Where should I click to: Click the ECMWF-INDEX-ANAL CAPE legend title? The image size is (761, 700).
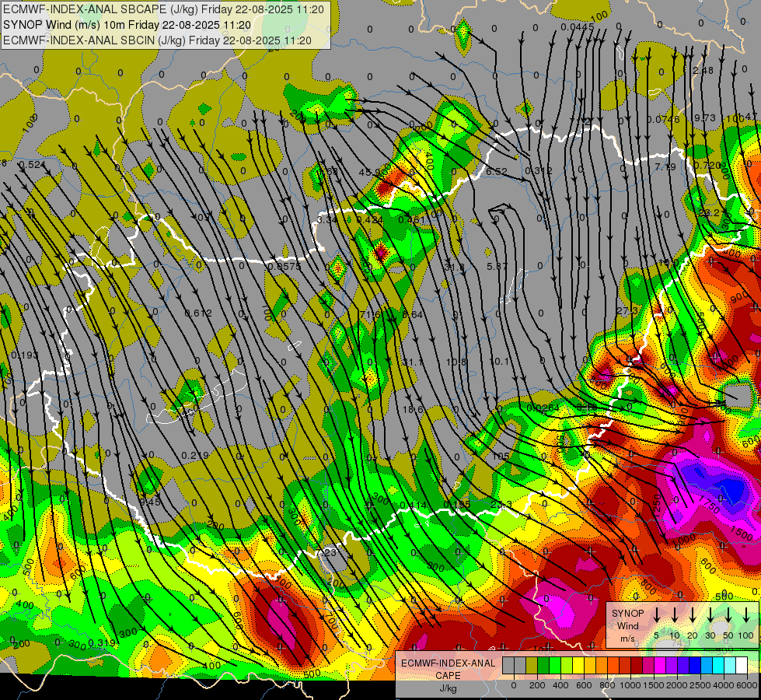click(448, 669)
